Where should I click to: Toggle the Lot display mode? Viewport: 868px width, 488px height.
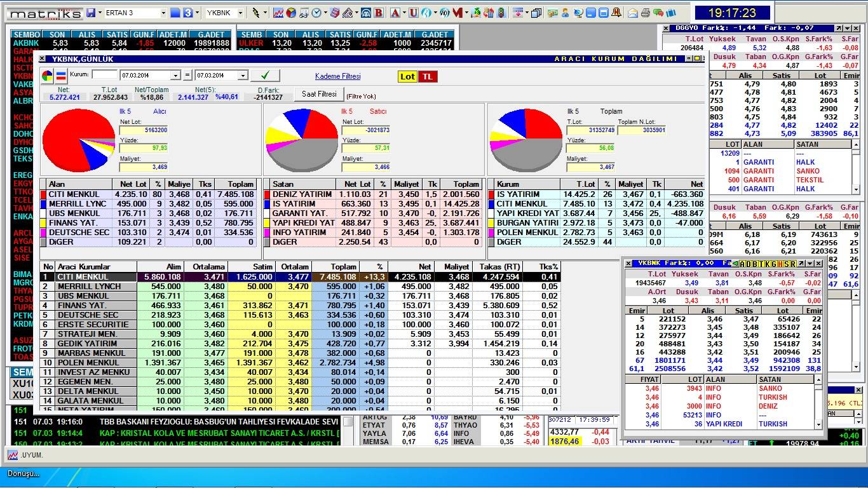pos(407,76)
